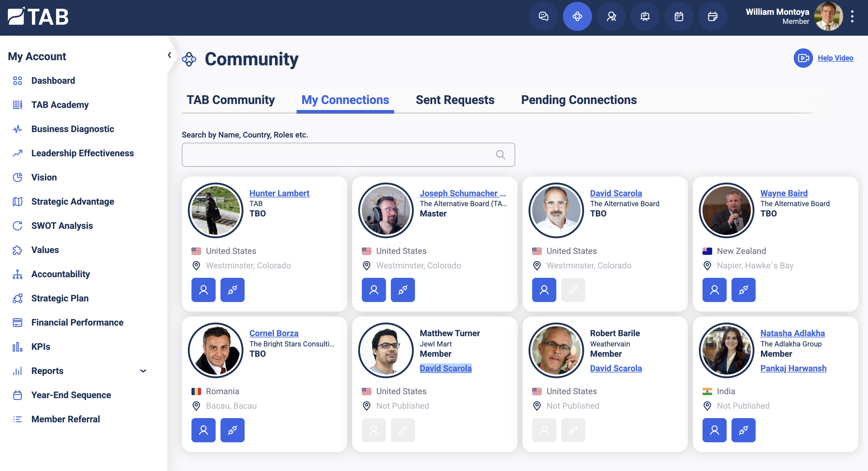Go to Member Referral
The height and width of the screenshot is (471, 868).
point(65,419)
